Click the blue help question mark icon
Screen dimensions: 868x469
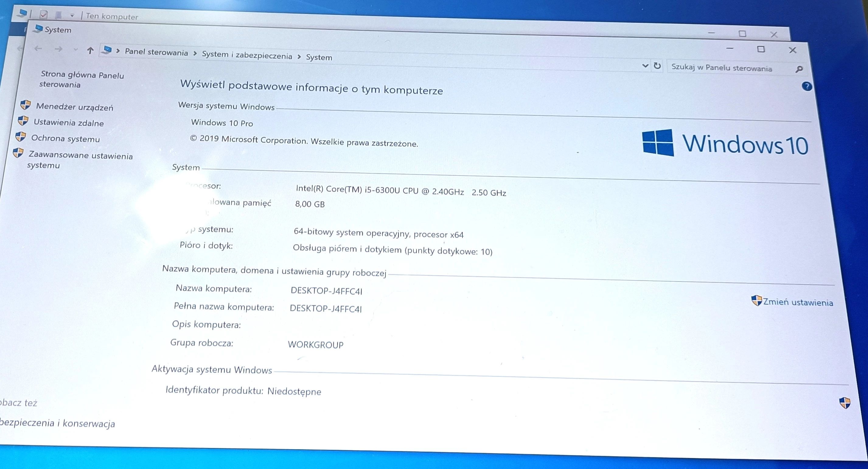tap(807, 86)
